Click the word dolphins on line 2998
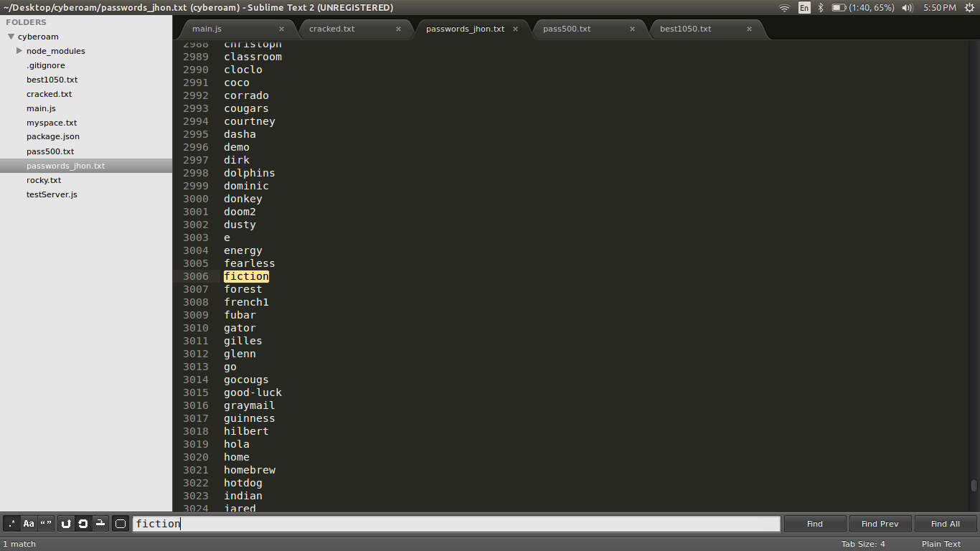 (x=250, y=173)
